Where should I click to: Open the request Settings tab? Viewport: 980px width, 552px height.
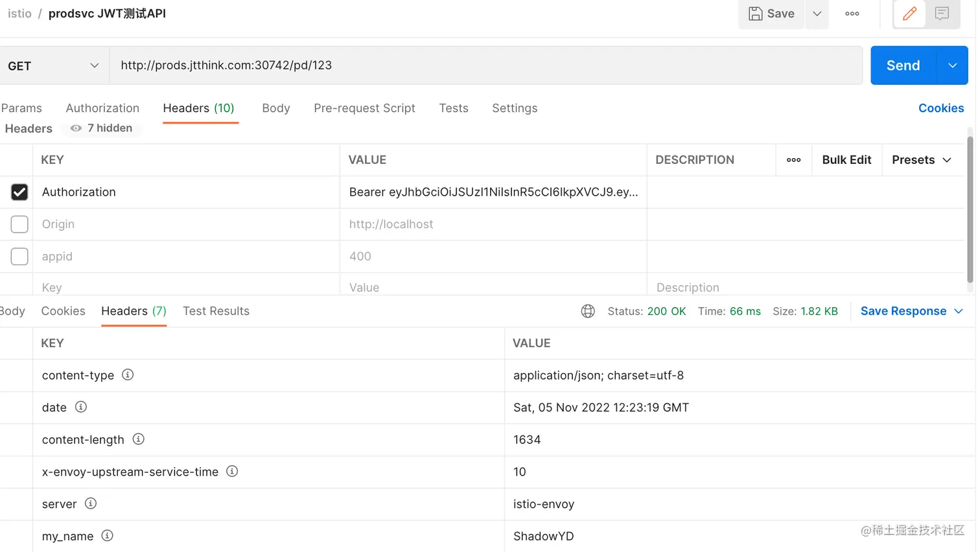click(515, 108)
